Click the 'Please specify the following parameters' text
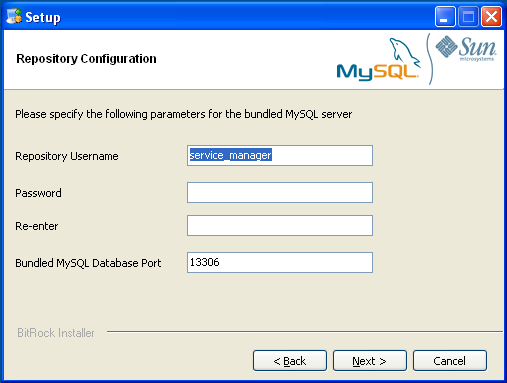Screen dimensions: 507x383 [184, 114]
